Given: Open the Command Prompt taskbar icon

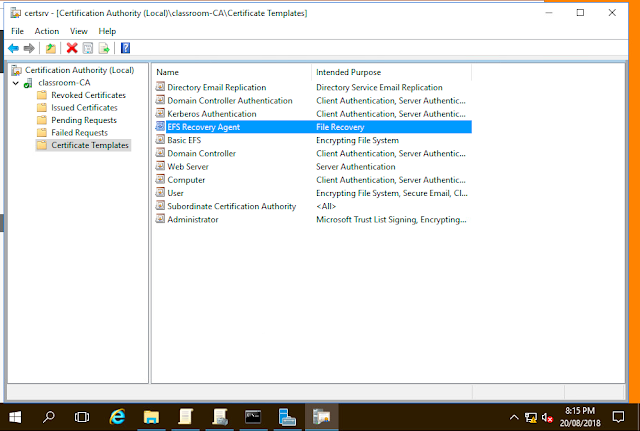Looking at the screenshot, I should (x=253, y=417).
